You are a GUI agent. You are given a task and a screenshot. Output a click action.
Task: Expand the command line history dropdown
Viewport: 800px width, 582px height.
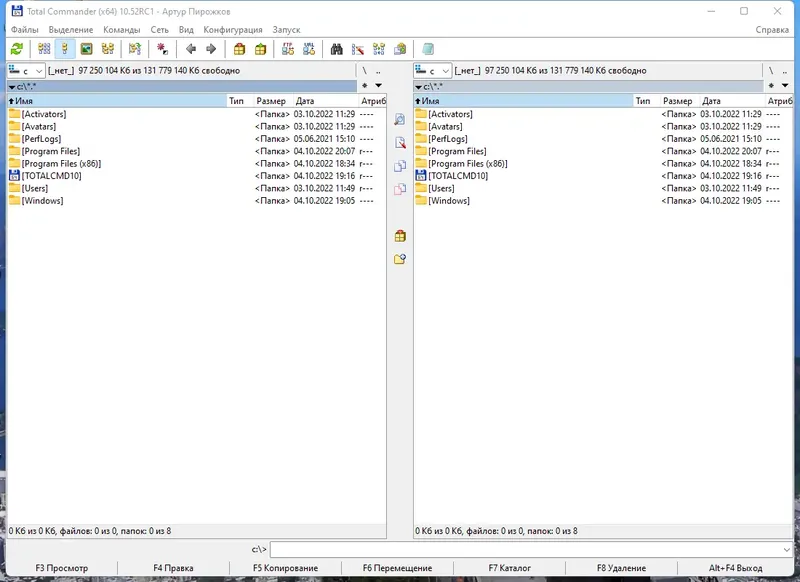point(786,549)
